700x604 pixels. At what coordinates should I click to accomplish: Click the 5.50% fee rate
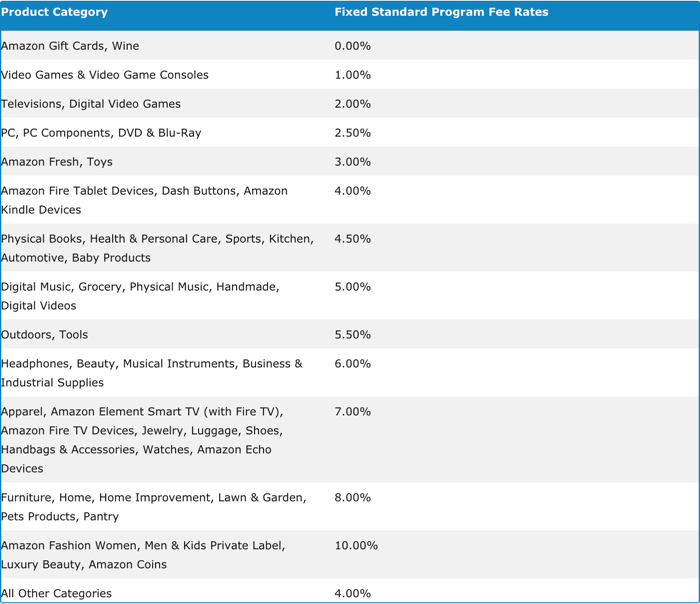coord(353,335)
